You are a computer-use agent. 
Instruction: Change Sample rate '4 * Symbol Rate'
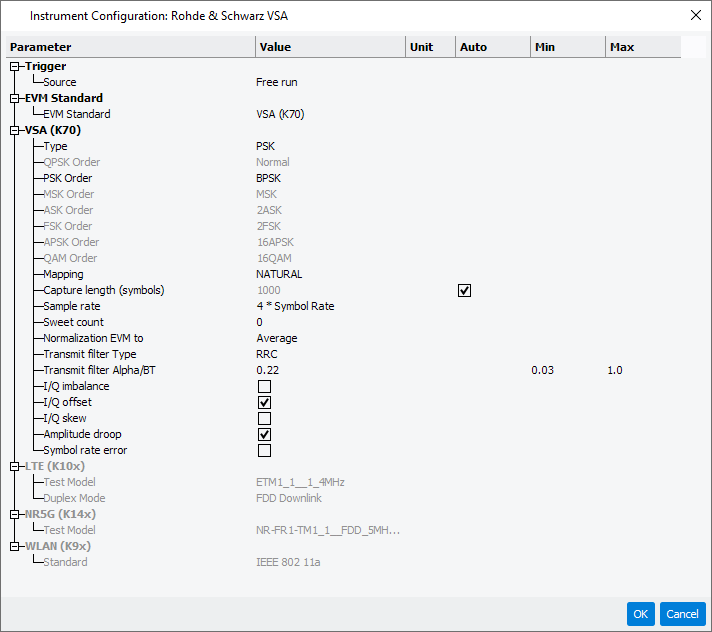pyautogui.click(x=295, y=306)
